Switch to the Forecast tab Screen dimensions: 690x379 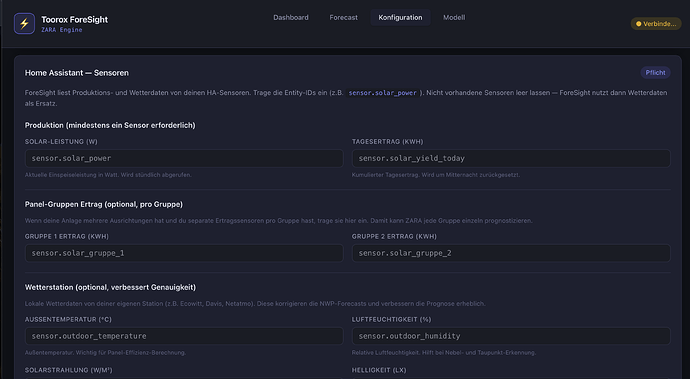343,18
